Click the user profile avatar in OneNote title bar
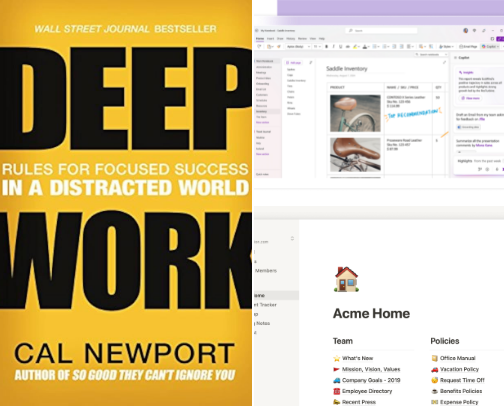 pos(466,31)
